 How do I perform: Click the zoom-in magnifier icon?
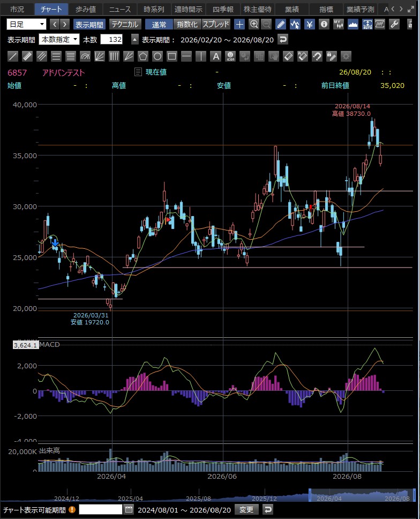[253, 25]
